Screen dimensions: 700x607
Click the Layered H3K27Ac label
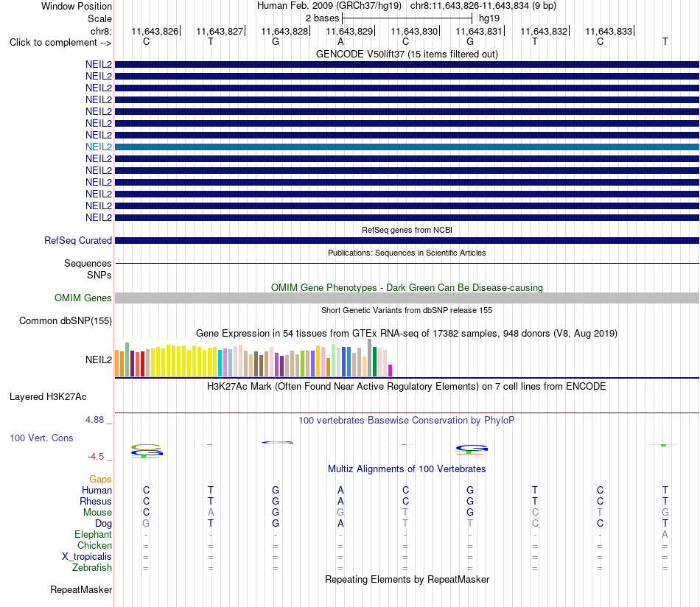point(48,397)
